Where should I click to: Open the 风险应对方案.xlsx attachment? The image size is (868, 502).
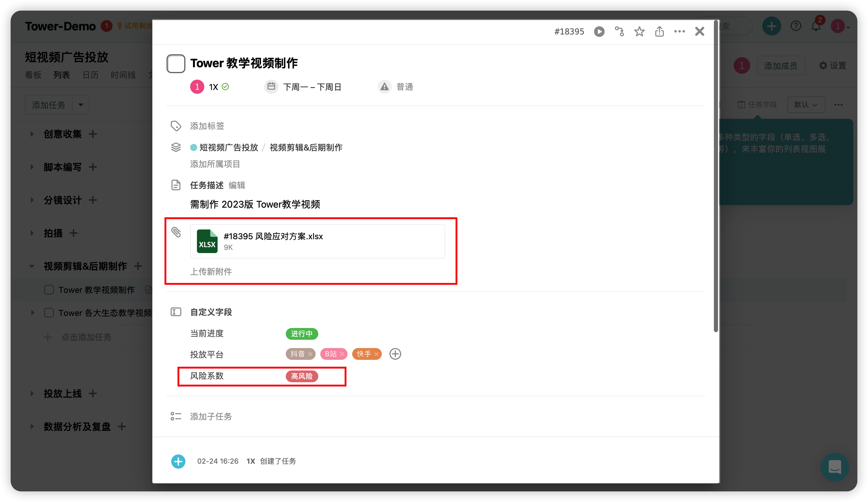(317, 241)
